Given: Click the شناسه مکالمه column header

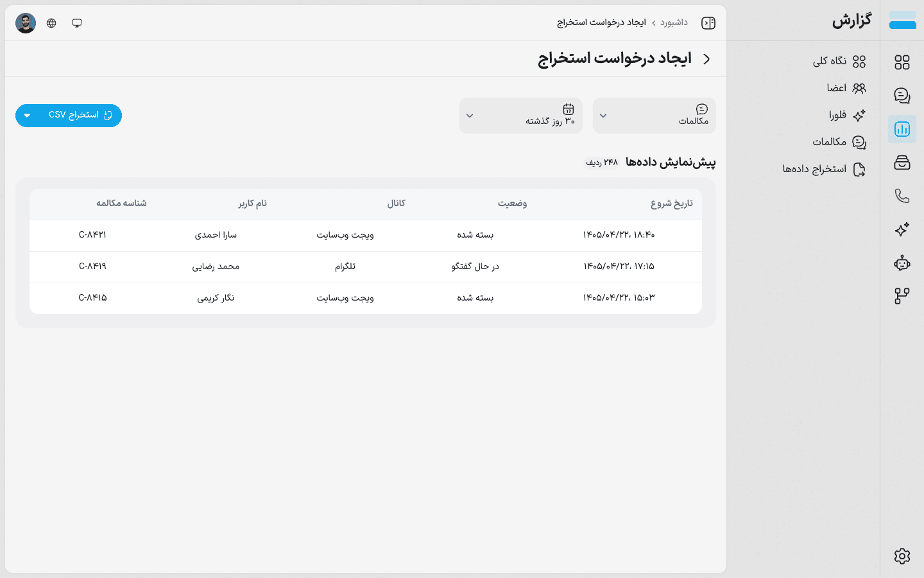Looking at the screenshot, I should [121, 204].
